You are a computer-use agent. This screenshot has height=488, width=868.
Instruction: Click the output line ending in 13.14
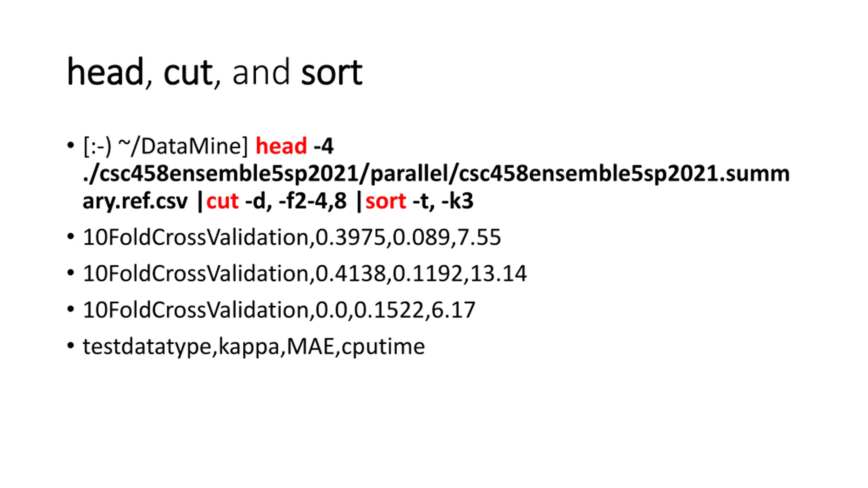click(305, 273)
